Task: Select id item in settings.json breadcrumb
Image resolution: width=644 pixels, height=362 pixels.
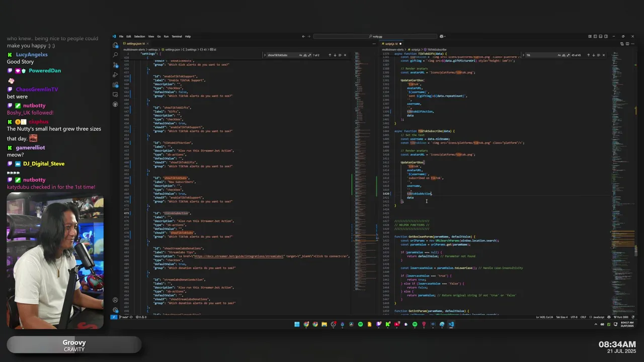Action: coord(213,50)
